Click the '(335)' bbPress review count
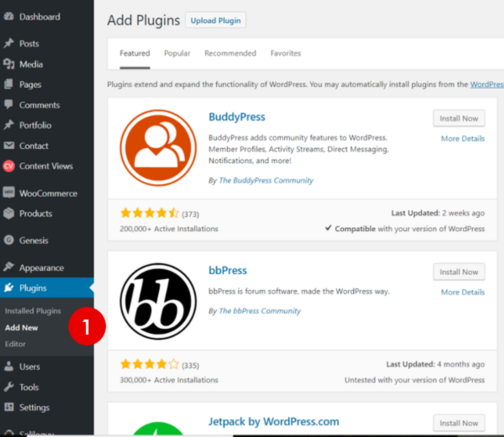The height and width of the screenshot is (437, 504). pyautogui.click(x=191, y=365)
